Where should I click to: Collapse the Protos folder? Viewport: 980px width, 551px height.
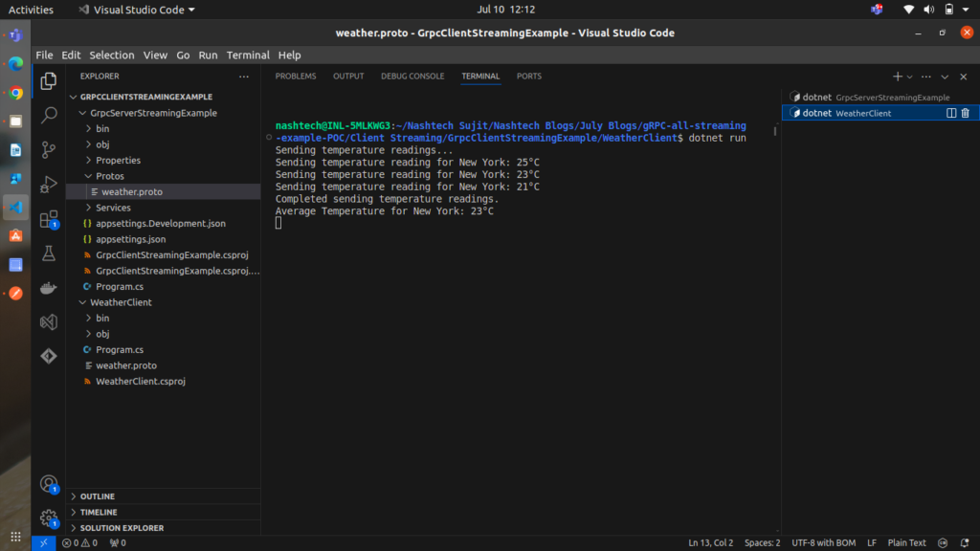point(109,176)
